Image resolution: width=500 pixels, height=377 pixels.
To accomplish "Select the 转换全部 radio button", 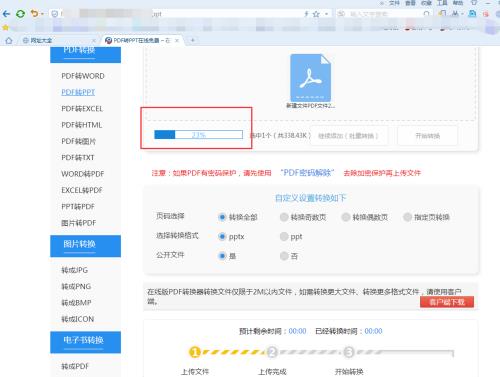I will click(x=222, y=217).
